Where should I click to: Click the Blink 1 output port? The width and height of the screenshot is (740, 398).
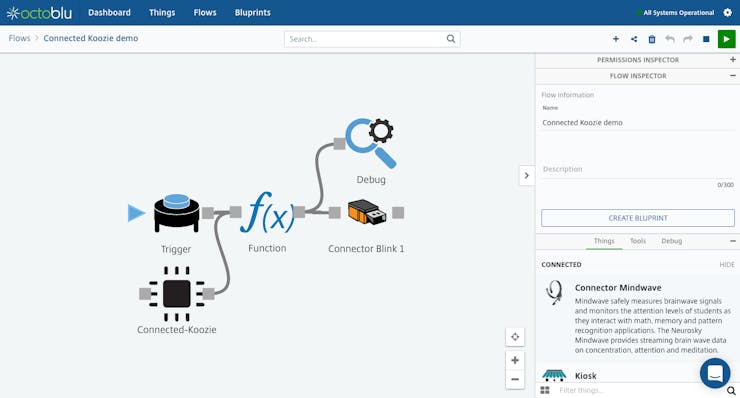click(x=398, y=212)
